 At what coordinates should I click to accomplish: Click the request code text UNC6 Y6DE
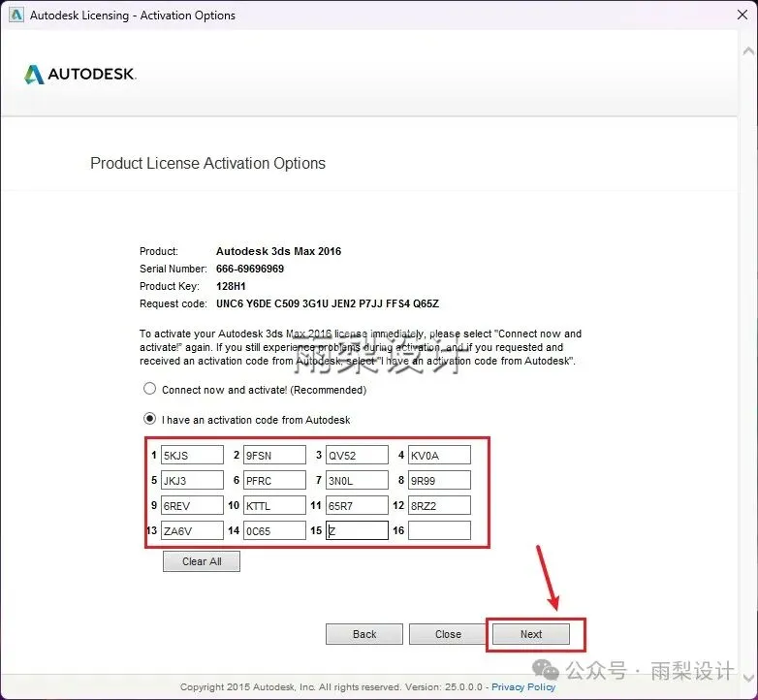pos(328,303)
